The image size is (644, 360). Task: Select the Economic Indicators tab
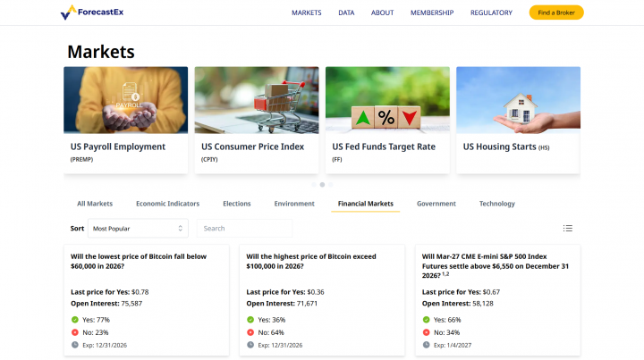pyautogui.click(x=167, y=204)
